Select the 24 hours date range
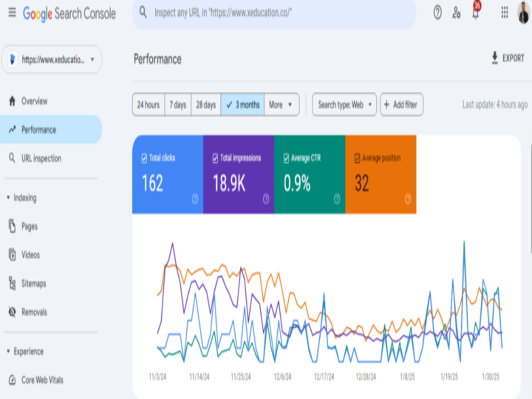Screen dimensions: 532x399 coord(148,104)
